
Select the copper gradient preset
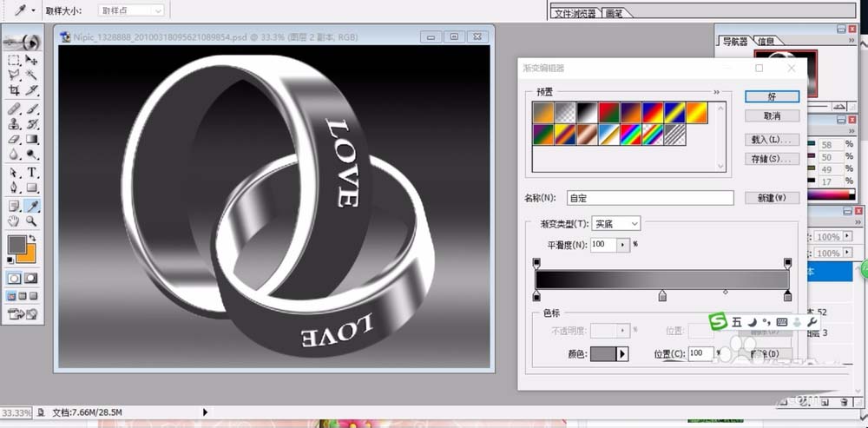point(588,135)
